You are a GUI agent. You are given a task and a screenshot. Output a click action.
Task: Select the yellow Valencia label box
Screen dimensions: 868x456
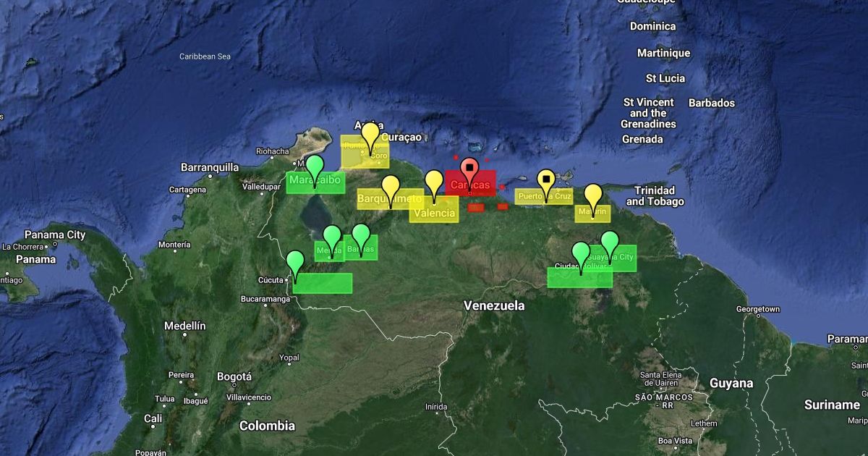coord(434,210)
